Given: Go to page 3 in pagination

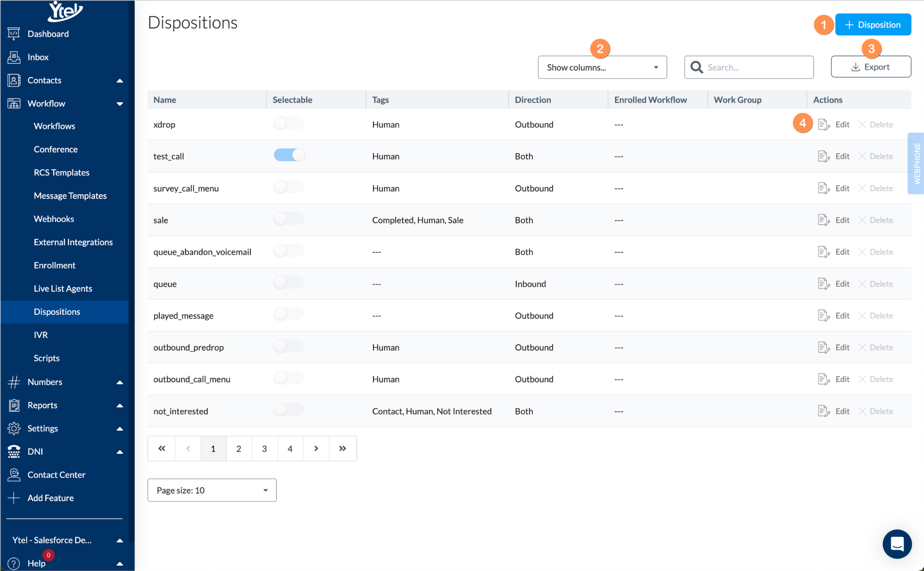Looking at the screenshot, I should [264, 448].
